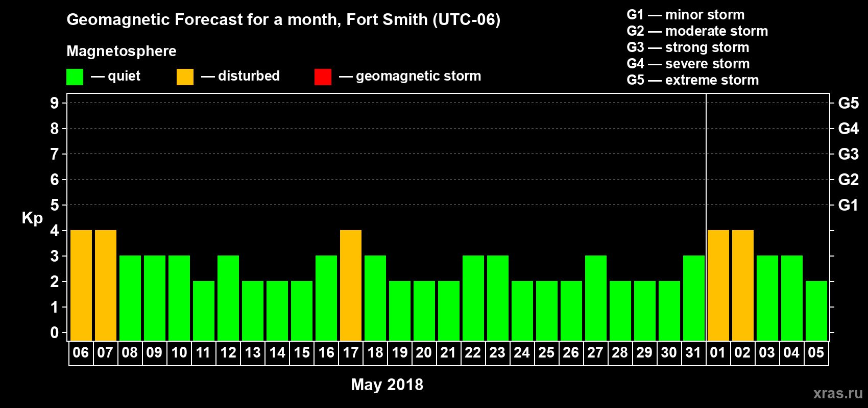Click the Kp value '9' on left axis
Screen dimensions: 868x408
click(x=55, y=103)
